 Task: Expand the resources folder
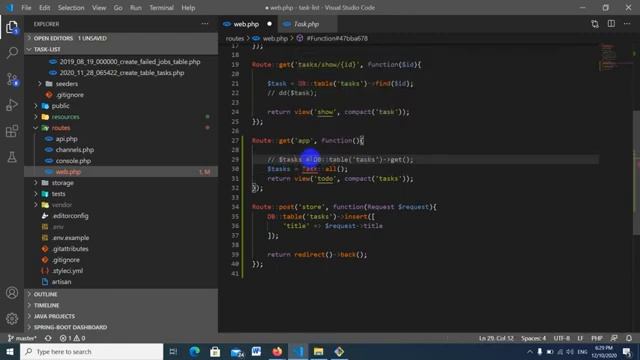click(65, 117)
